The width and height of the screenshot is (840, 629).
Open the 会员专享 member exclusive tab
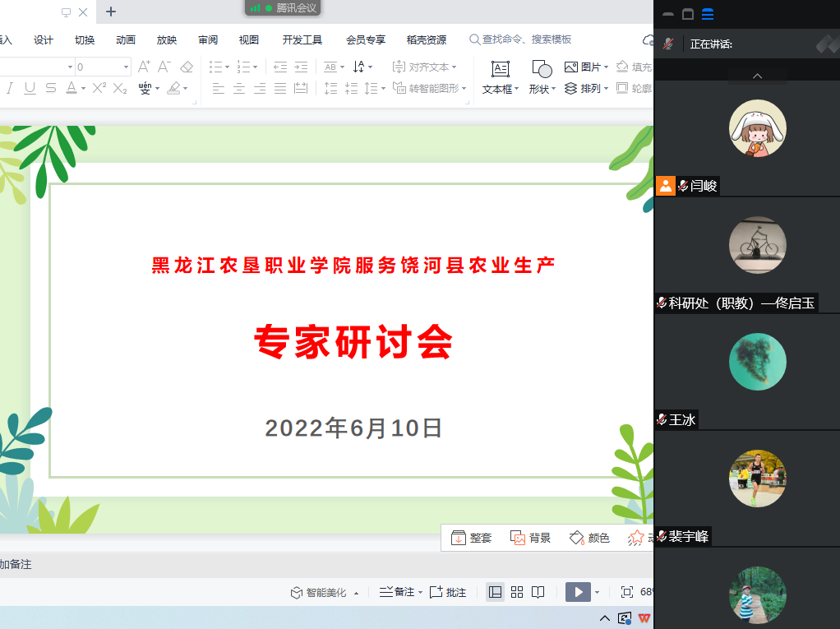366,39
